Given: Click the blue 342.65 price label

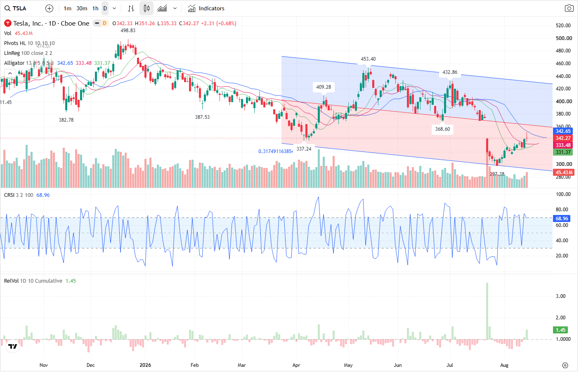Looking at the screenshot, I should tap(563, 131).
